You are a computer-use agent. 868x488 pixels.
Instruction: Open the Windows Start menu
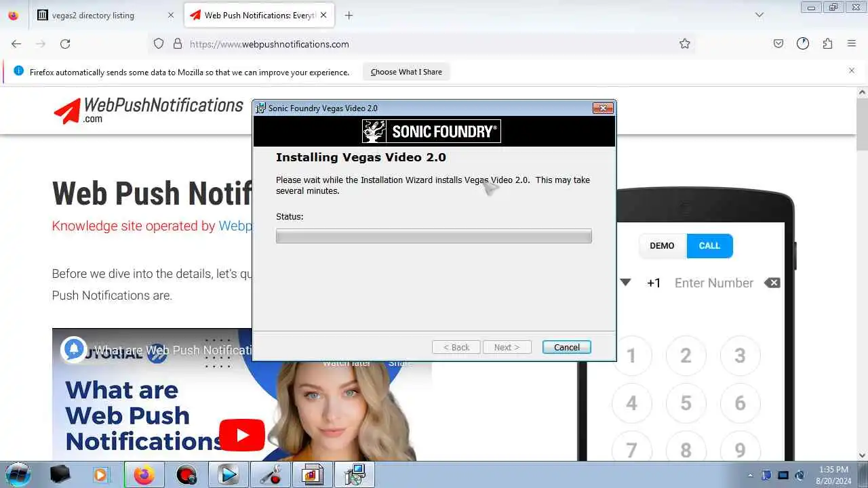tap(18, 474)
